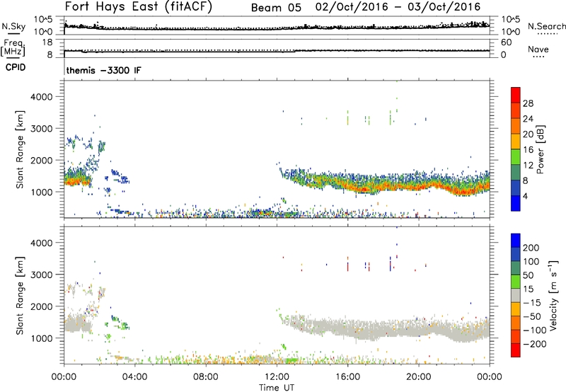Click the "Beam 05" label
Image resolution: width=566 pixels, height=392 pixels.
coord(276,8)
